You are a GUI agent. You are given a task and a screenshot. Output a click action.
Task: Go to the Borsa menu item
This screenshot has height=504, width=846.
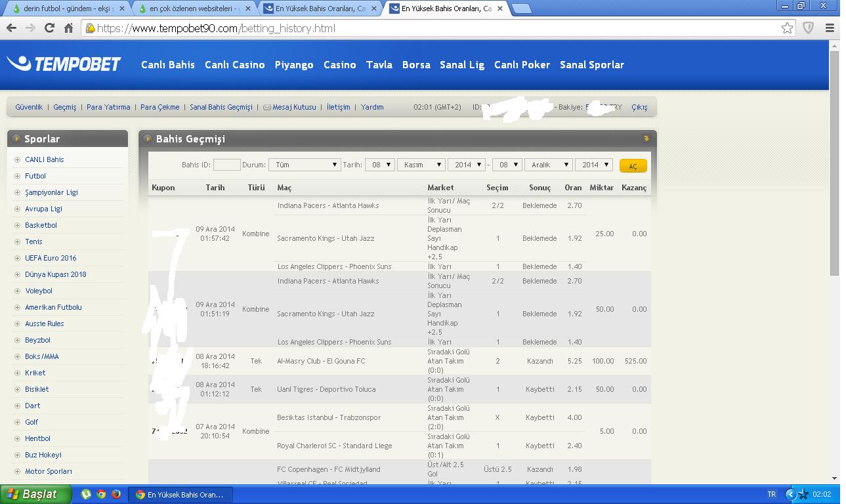(416, 64)
